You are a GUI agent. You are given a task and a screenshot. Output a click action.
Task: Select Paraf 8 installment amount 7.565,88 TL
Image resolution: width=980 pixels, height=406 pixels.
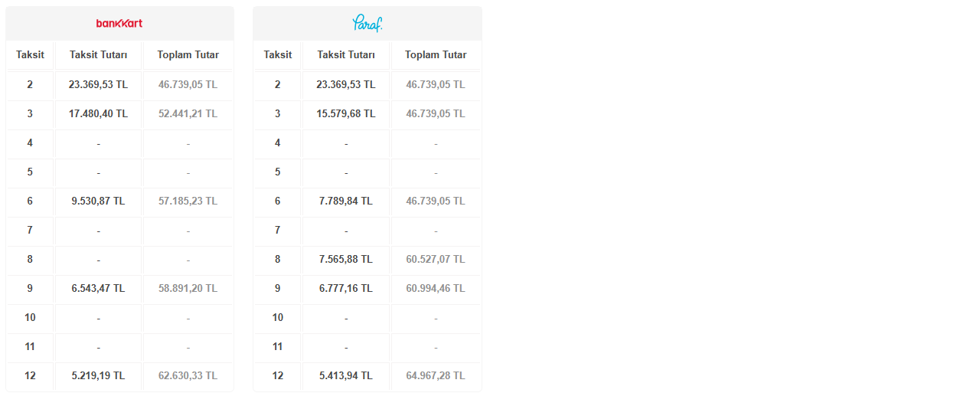[346, 259]
